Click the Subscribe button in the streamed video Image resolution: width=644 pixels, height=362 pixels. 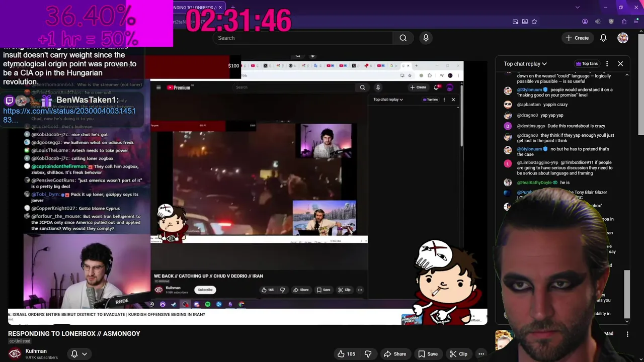pos(205,290)
